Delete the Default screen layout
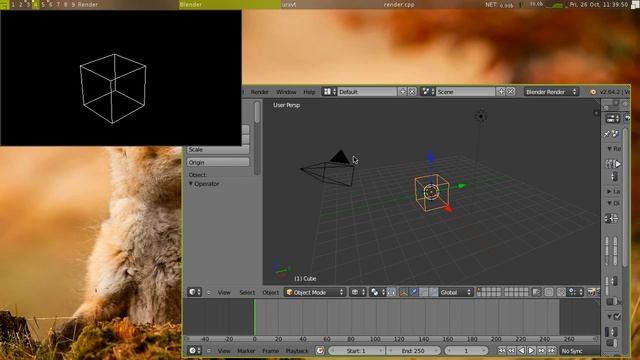 [x=412, y=92]
